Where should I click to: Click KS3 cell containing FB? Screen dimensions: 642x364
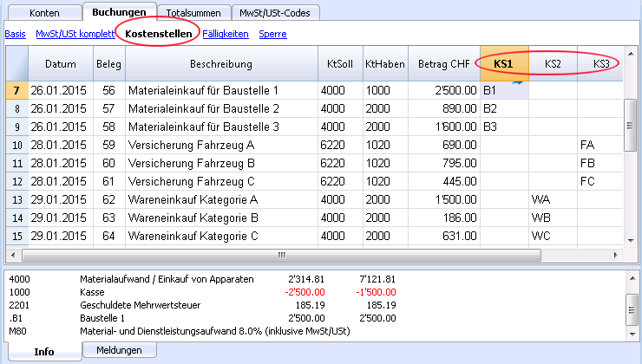point(600,163)
